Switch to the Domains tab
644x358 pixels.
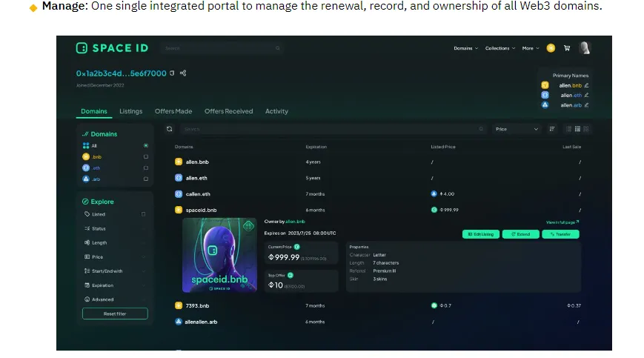pos(94,111)
